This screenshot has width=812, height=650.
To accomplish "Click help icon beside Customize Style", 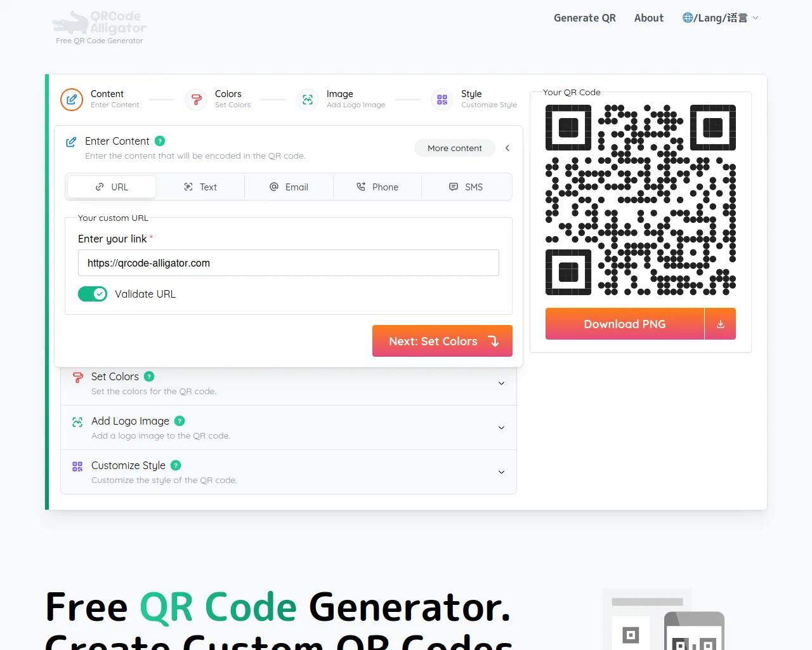I will click(176, 465).
